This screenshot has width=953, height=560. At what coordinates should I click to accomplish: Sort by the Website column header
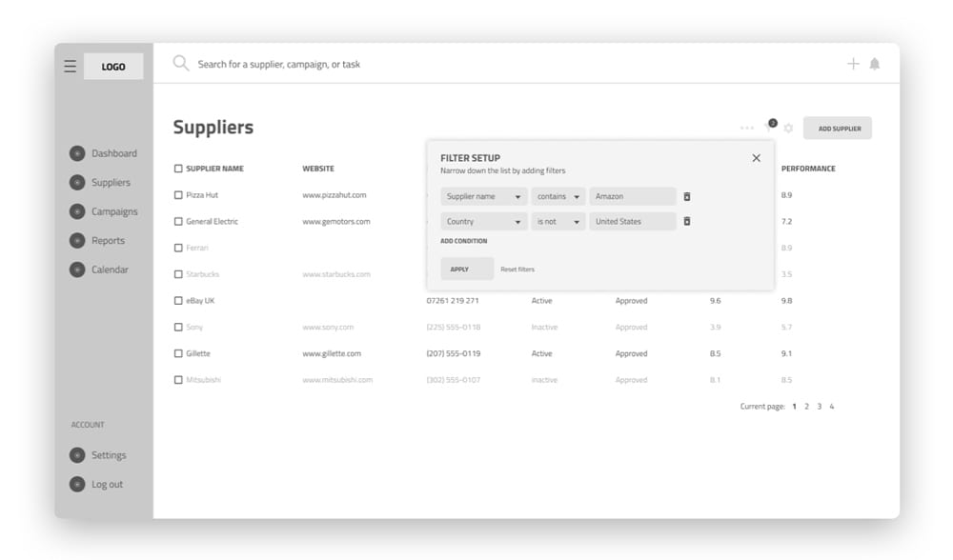(318, 169)
